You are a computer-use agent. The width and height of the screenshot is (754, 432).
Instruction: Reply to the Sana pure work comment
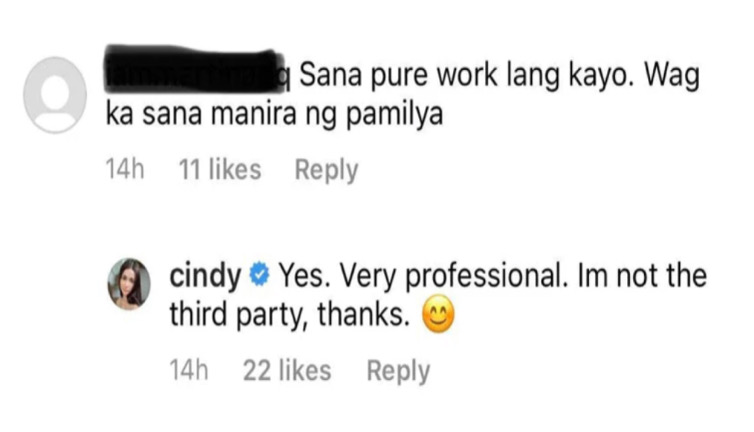pos(327,170)
